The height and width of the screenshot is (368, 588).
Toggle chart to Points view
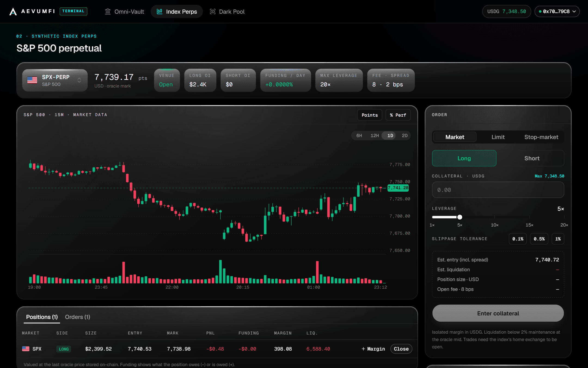(x=370, y=115)
